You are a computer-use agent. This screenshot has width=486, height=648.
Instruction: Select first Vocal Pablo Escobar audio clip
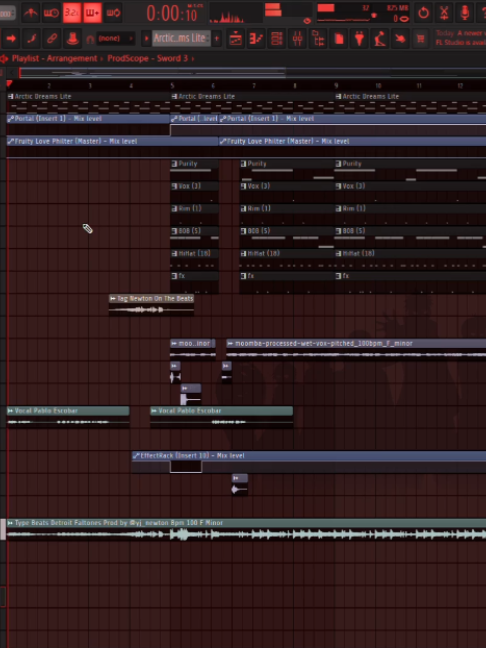(x=68, y=417)
